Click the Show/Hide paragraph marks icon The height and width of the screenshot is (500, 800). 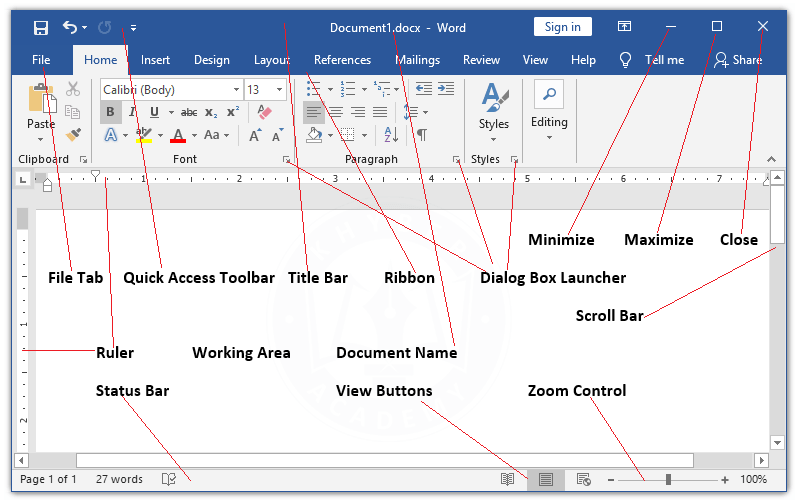421,135
